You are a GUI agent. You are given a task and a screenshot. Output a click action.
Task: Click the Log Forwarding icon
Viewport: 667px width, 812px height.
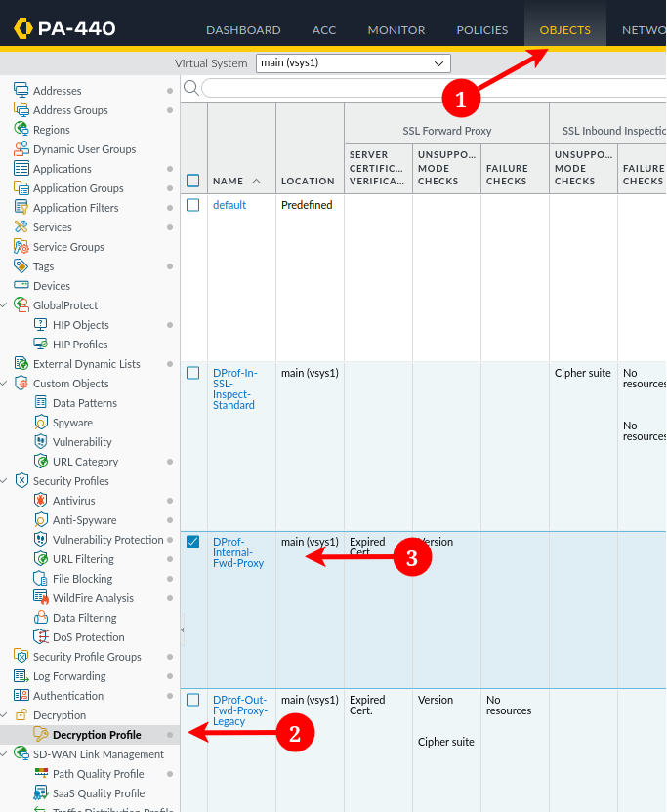(21, 676)
